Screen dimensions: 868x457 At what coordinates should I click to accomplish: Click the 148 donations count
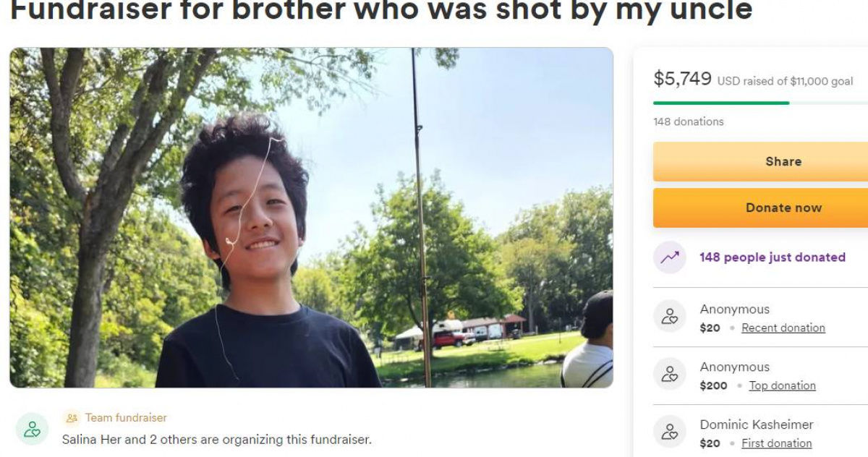point(689,121)
